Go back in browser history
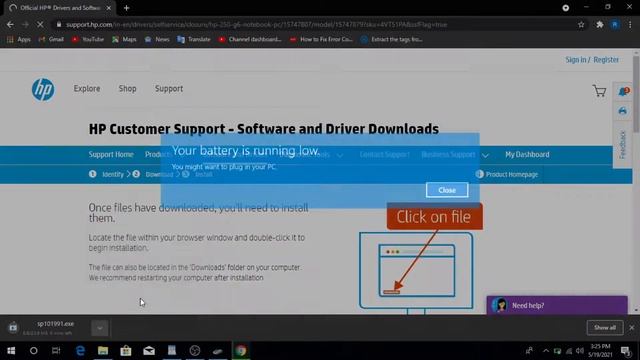 point(10,24)
